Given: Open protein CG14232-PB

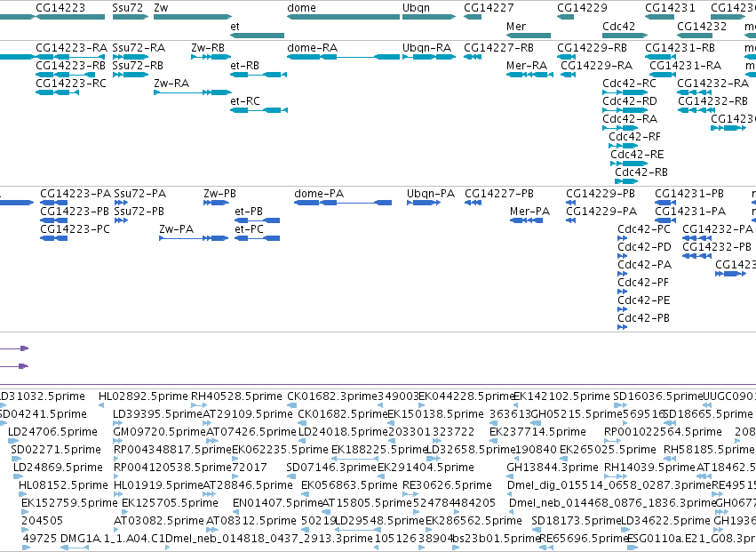Looking at the screenshot, I should pyautogui.click(x=717, y=247).
